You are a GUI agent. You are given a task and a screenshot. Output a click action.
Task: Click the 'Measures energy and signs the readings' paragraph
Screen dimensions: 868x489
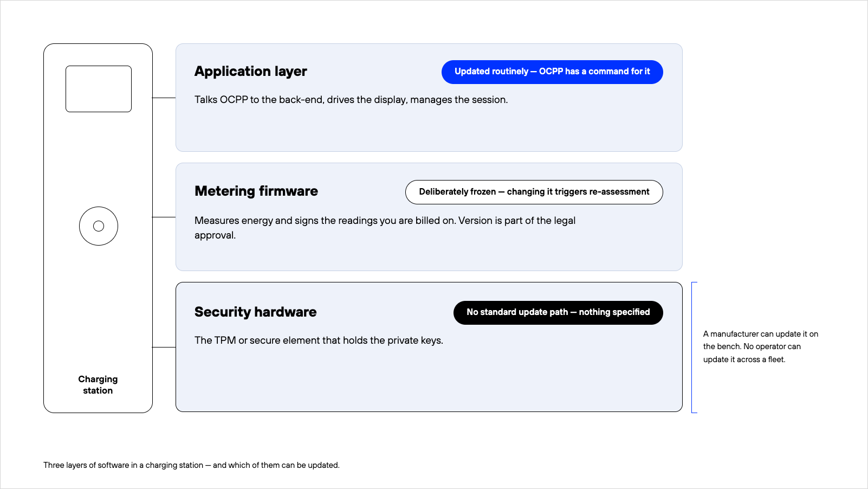tap(385, 228)
